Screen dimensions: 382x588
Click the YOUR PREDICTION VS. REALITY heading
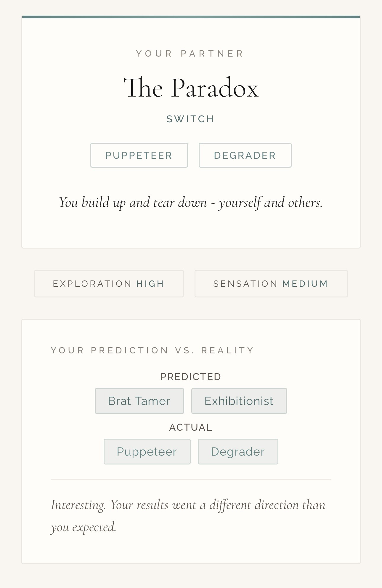coord(153,350)
